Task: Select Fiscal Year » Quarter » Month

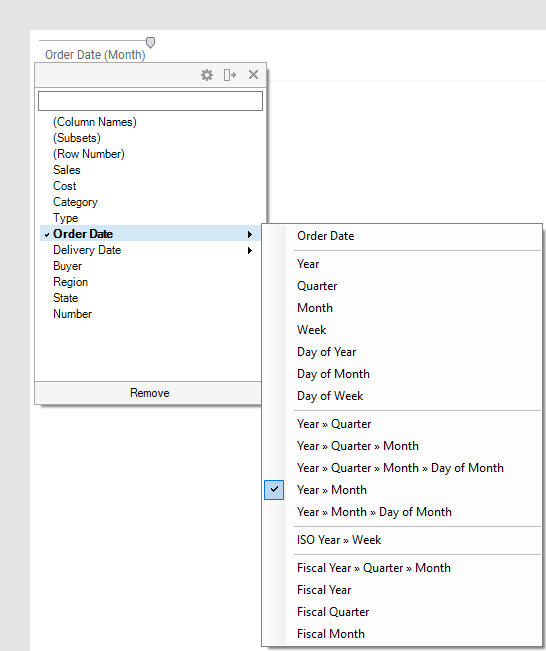Action: tap(374, 568)
